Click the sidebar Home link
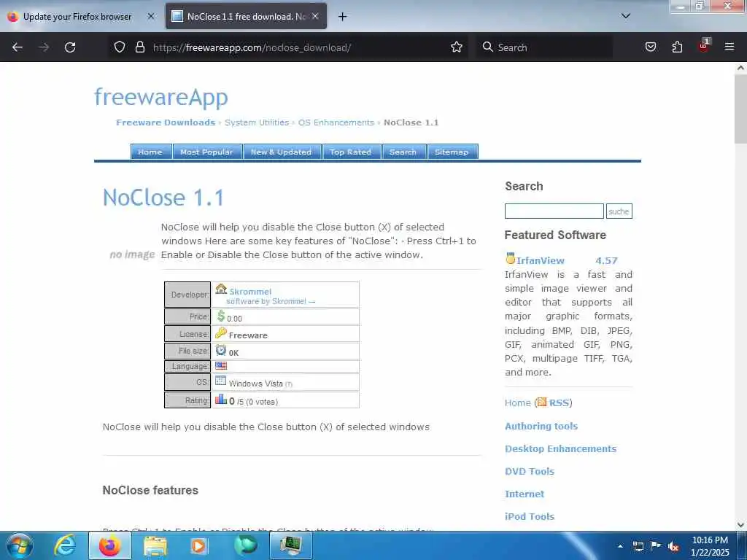The width and height of the screenshot is (747, 560). click(517, 402)
